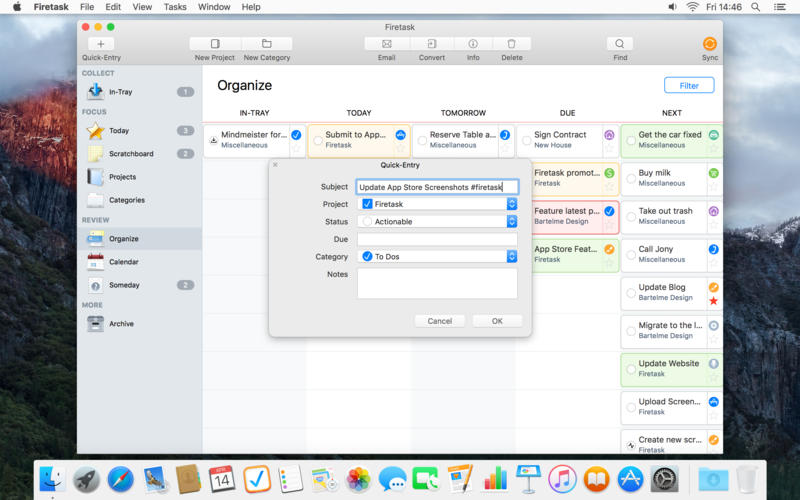Open the Tasks menu in menu bar
800x500 pixels.
tap(175, 7)
